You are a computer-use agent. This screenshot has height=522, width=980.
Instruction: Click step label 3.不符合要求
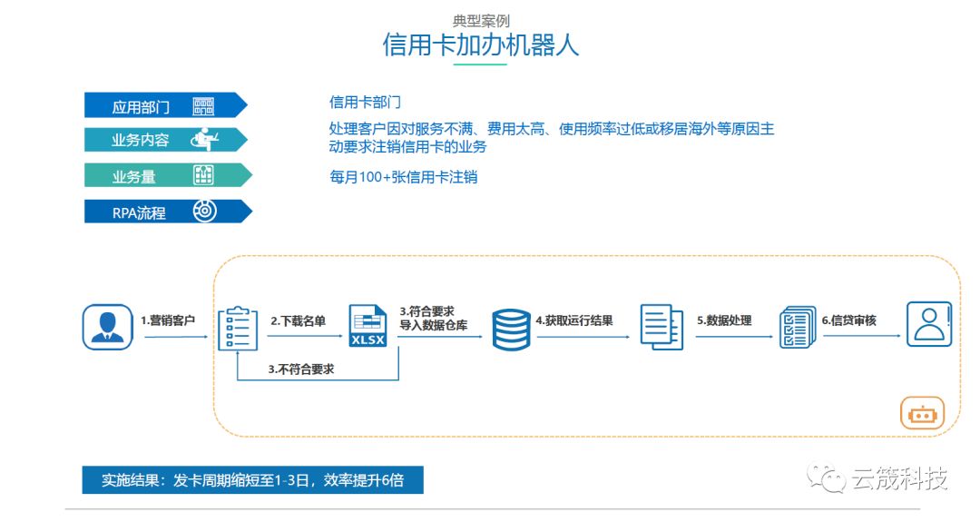pyautogui.click(x=301, y=369)
